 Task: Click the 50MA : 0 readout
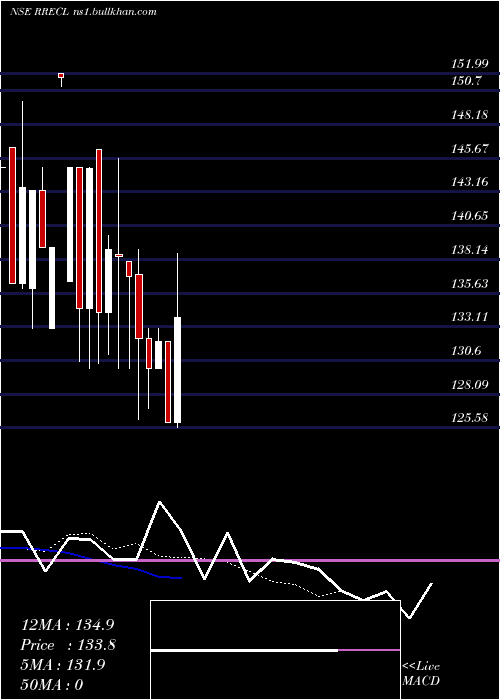(x=52, y=685)
